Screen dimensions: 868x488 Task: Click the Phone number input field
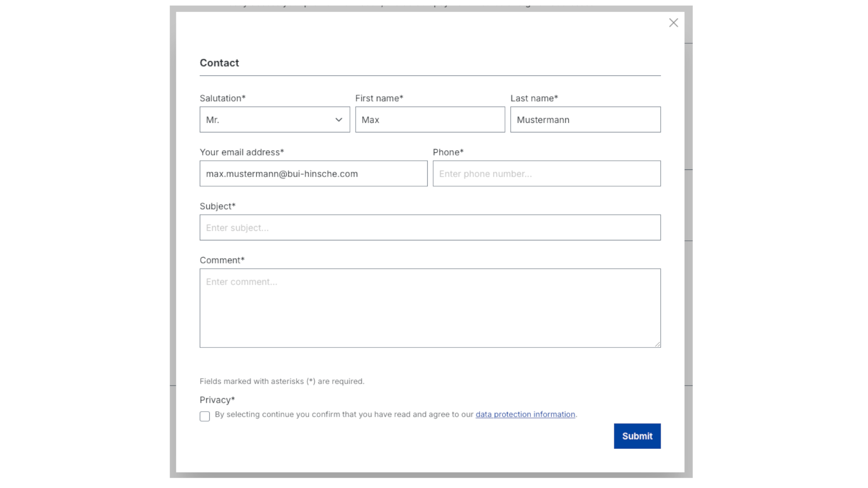click(546, 174)
